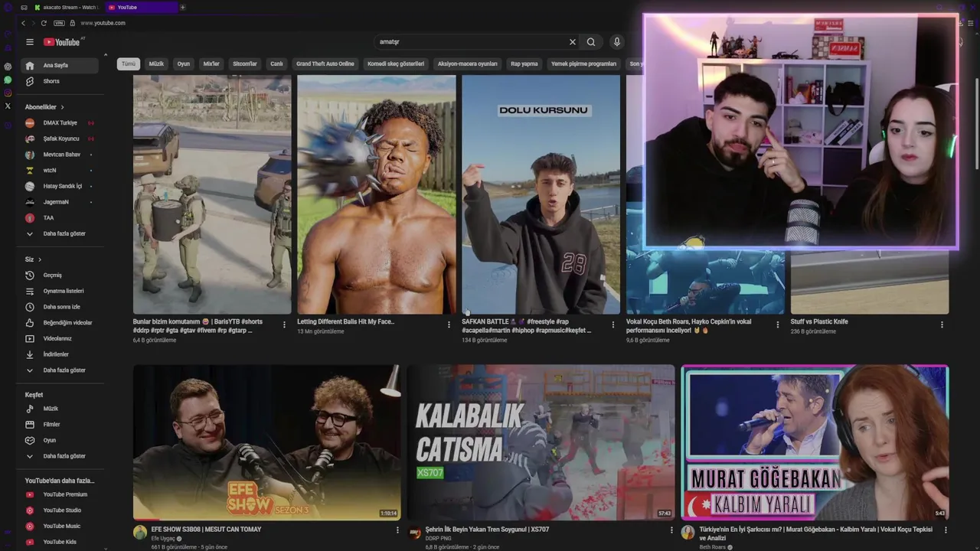The width and height of the screenshot is (980, 551).
Task: Open Beğendiğim videolar in the sidebar
Action: pyautogui.click(x=58, y=323)
